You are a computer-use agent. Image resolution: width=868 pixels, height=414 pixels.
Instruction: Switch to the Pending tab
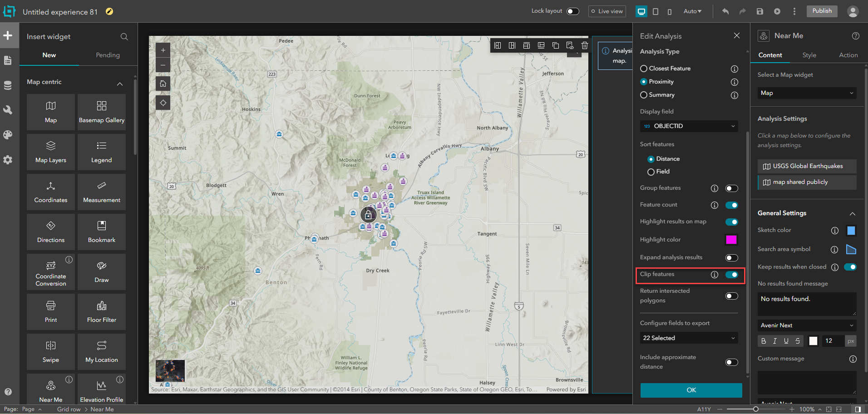[108, 55]
